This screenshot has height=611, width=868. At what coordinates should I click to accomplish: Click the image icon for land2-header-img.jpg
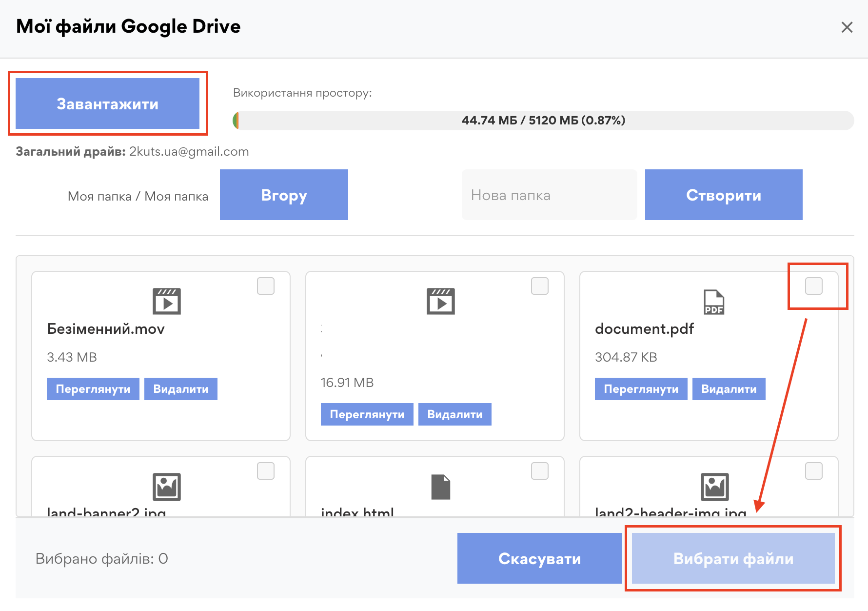[714, 487]
